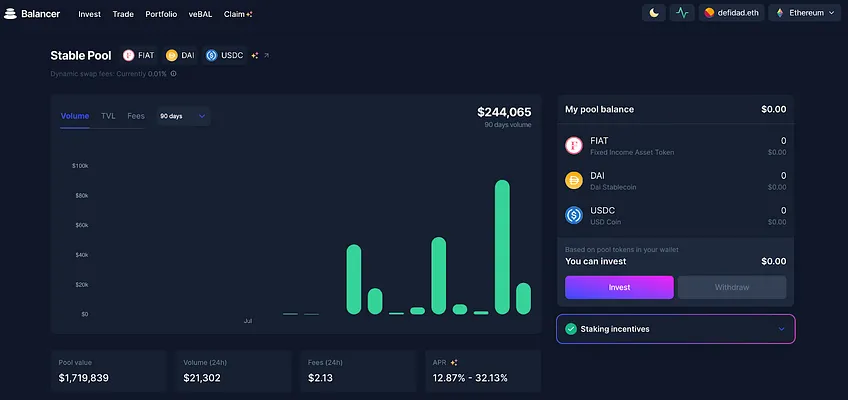Viewport: 848px width, 400px height.
Task: Click the Balancer logo icon
Action: click(10, 14)
